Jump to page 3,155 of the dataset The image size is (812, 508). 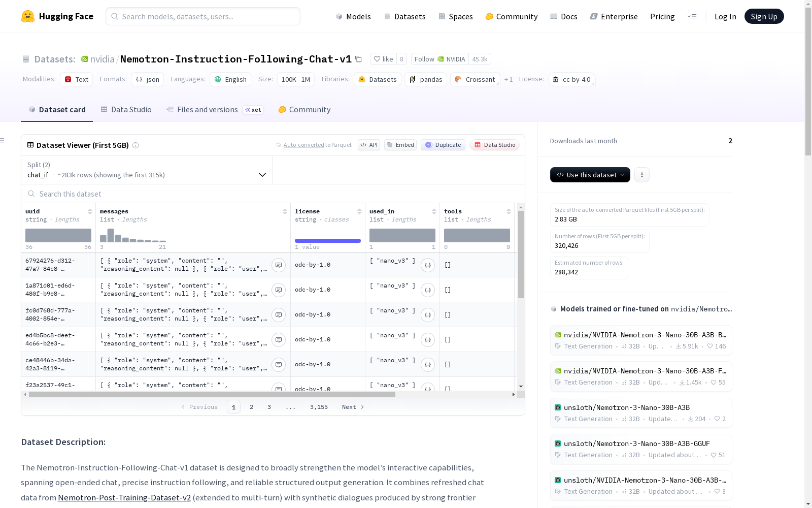[x=319, y=407]
